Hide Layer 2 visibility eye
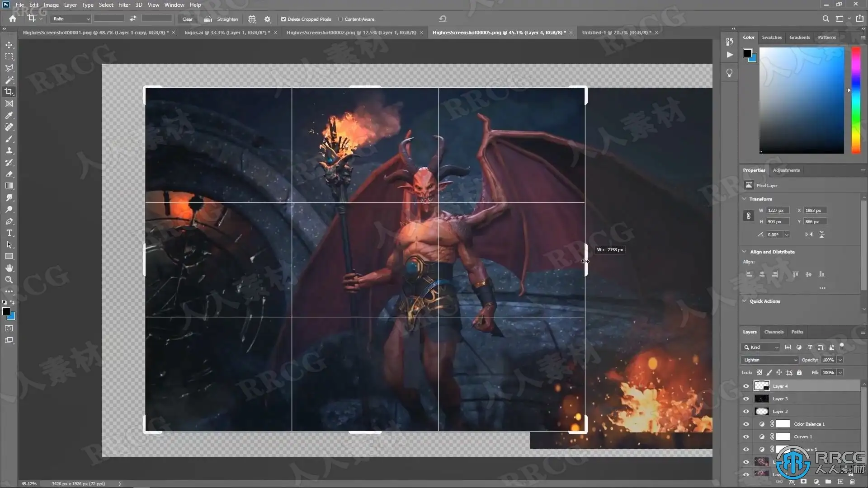The height and width of the screenshot is (488, 868). (746, 411)
